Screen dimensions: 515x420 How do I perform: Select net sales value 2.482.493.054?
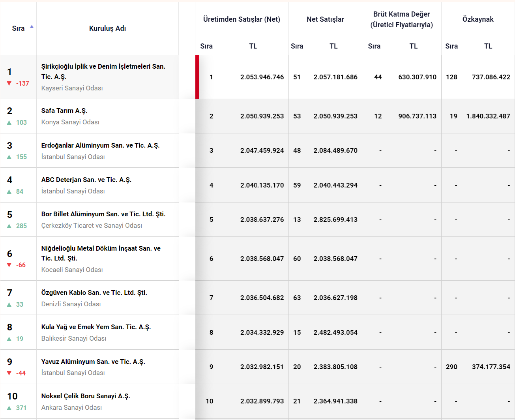pyautogui.click(x=335, y=332)
